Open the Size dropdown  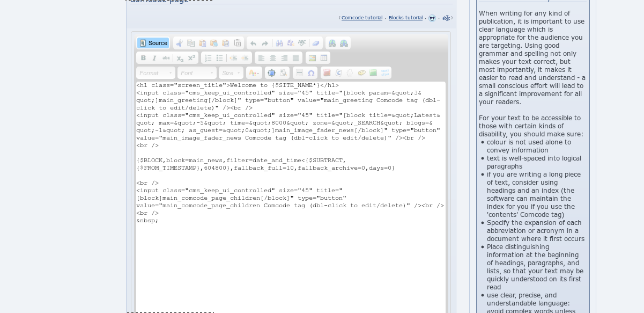coord(231,73)
